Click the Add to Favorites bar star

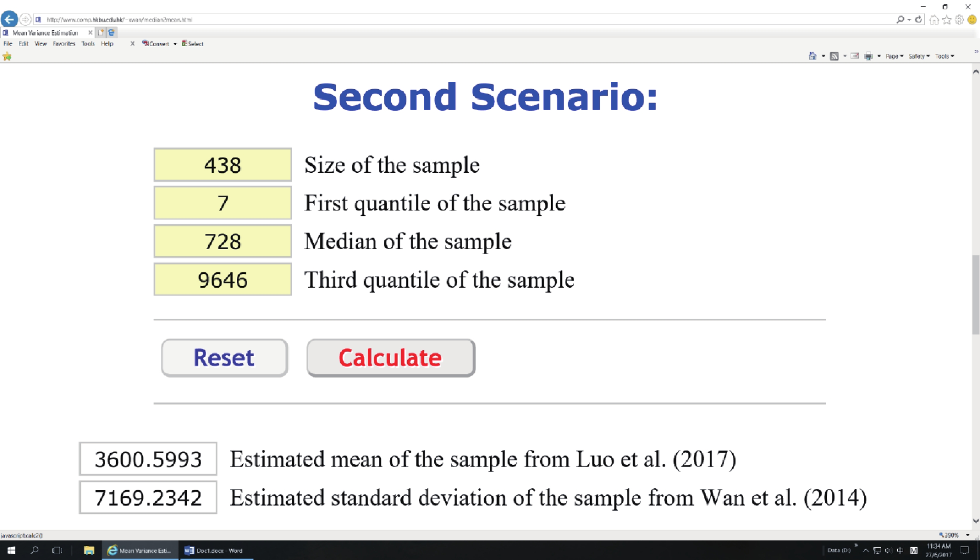click(x=7, y=57)
